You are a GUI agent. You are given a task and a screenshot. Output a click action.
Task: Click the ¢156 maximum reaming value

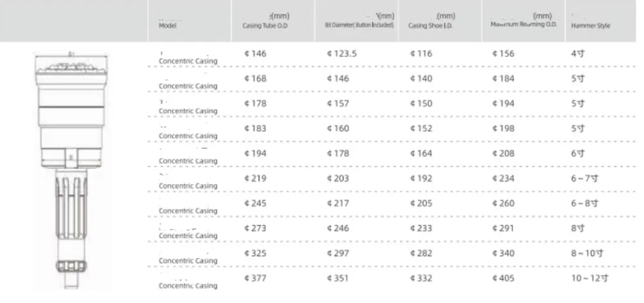coord(503,55)
